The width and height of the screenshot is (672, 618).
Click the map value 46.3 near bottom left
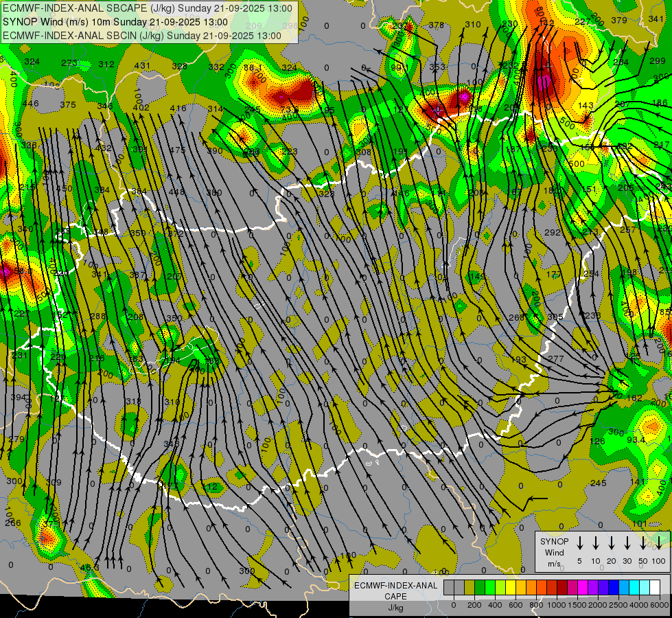tap(89, 567)
